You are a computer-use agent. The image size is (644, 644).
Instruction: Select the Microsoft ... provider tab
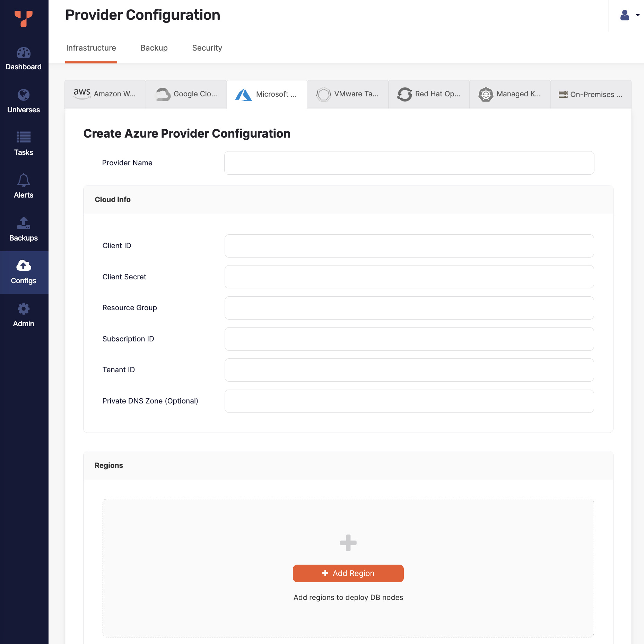click(267, 94)
